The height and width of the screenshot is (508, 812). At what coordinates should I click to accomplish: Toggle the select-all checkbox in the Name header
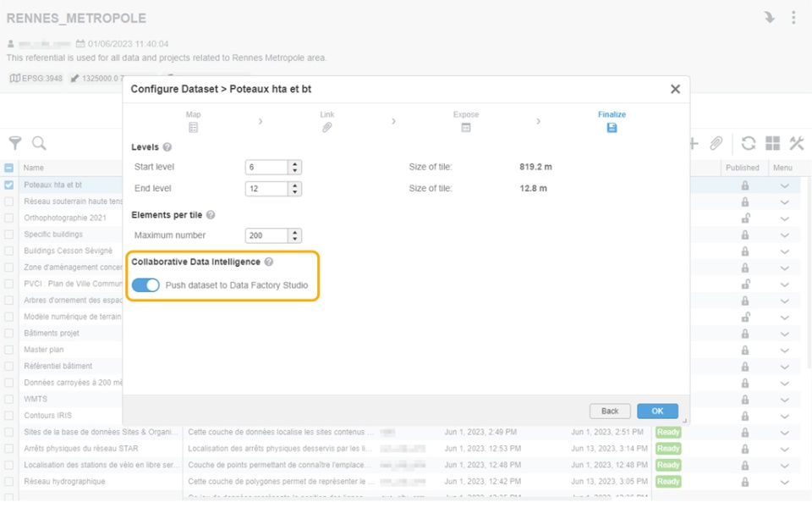tap(8, 168)
